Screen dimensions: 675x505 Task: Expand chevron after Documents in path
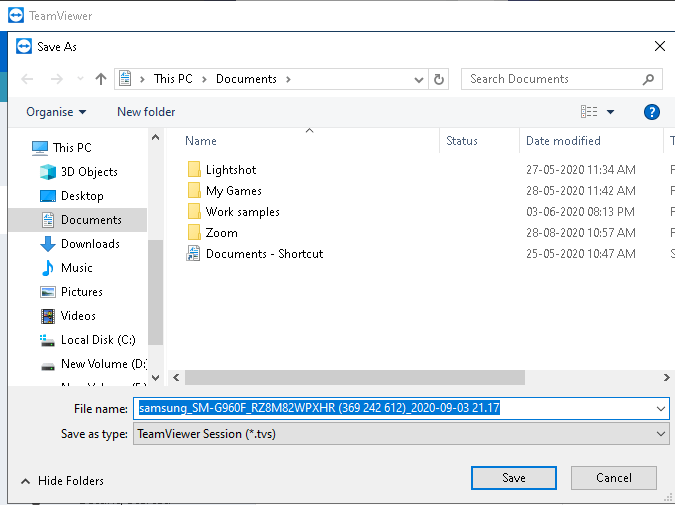point(288,79)
